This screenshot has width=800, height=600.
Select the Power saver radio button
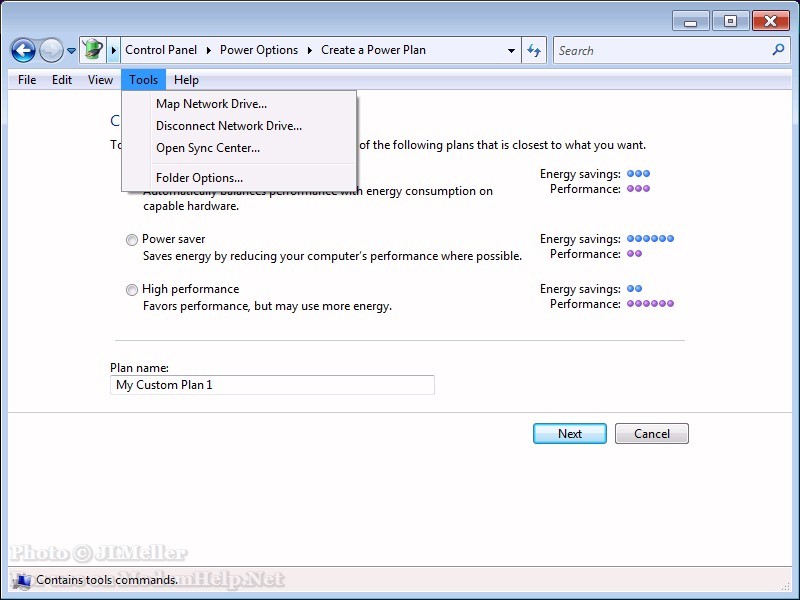click(132, 240)
